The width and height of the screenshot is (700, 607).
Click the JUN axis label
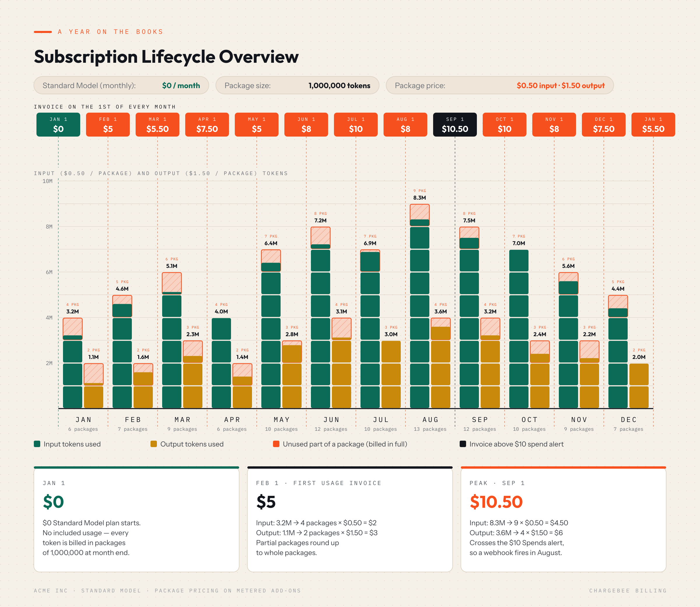click(331, 420)
